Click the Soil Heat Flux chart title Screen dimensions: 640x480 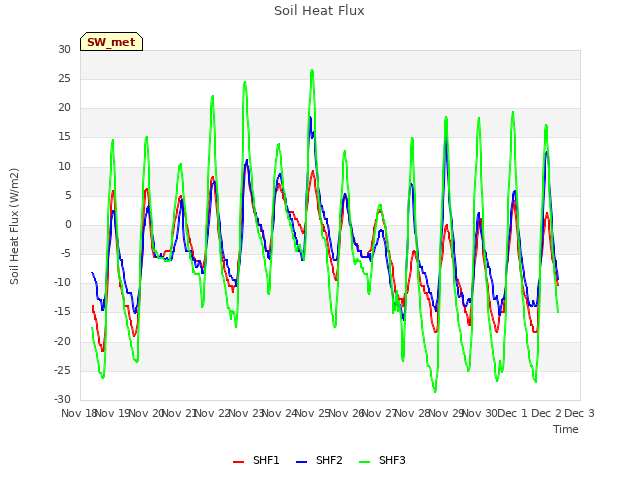pyautogui.click(x=319, y=11)
